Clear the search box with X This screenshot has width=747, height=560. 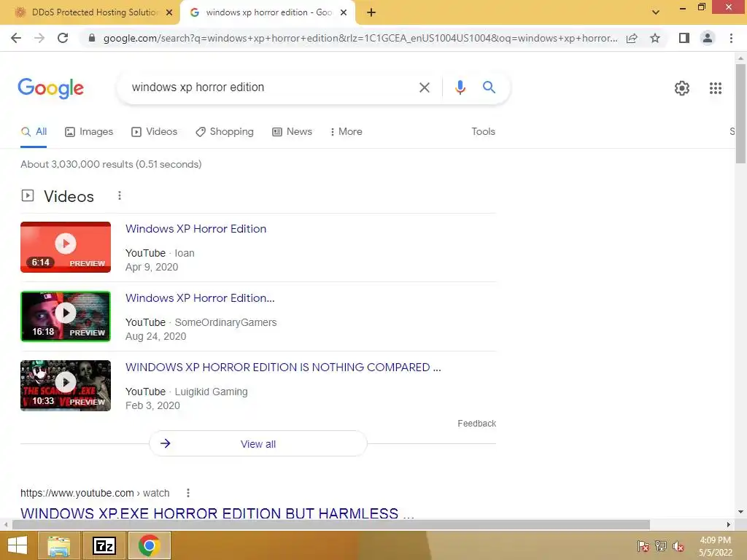point(424,87)
